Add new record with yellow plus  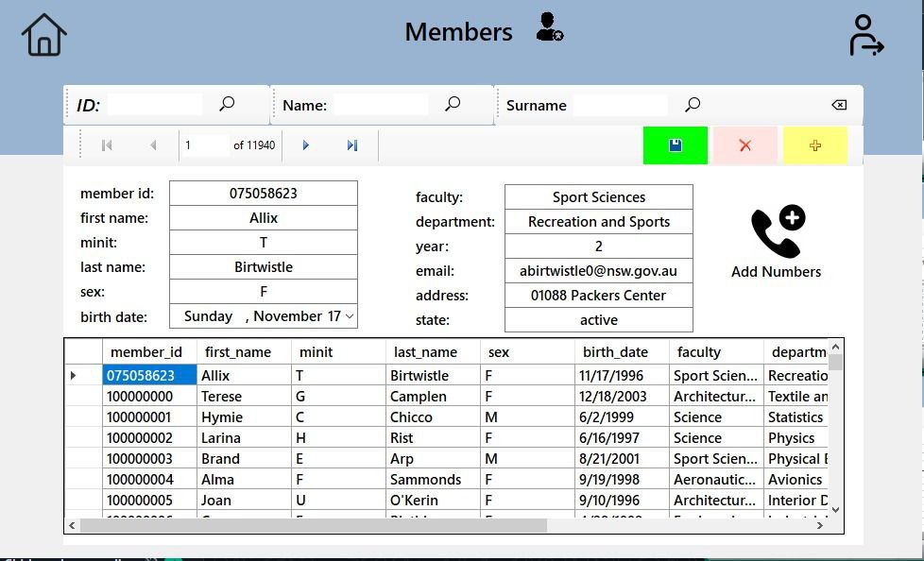(x=814, y=145)
